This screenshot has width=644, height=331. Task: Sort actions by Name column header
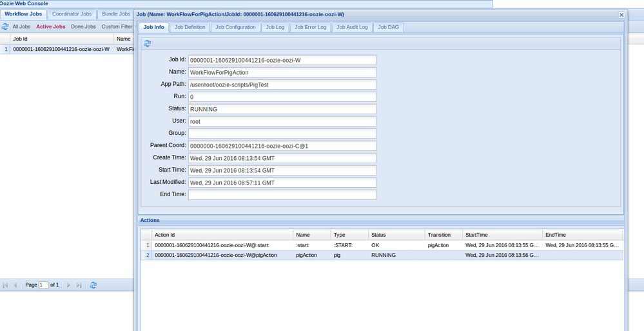tap(312, 235)
